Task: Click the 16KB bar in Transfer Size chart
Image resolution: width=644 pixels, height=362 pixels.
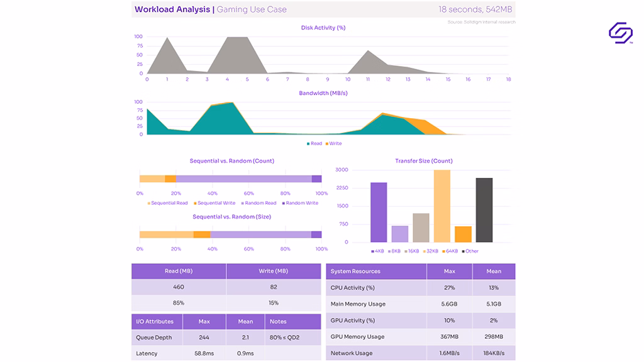Action: coord(421,228)
